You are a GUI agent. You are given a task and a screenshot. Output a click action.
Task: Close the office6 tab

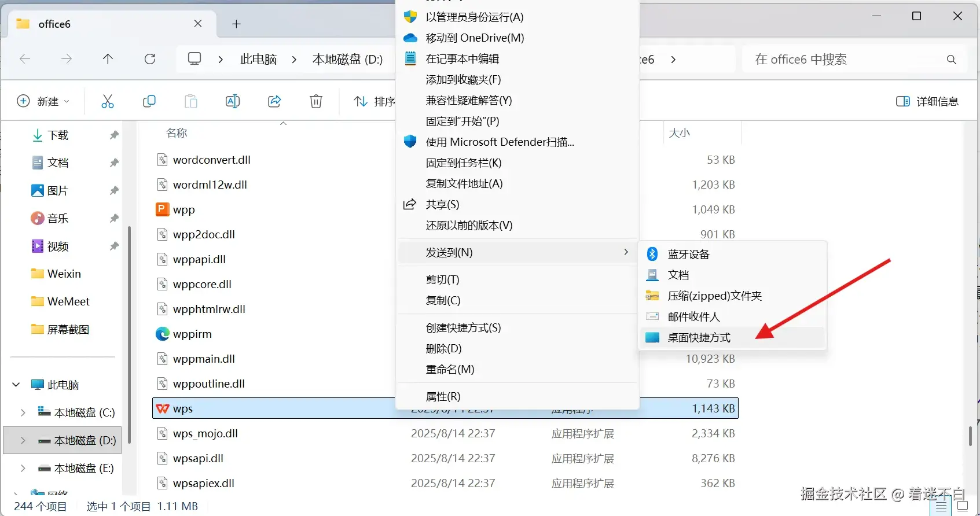(x=198, y=24)
